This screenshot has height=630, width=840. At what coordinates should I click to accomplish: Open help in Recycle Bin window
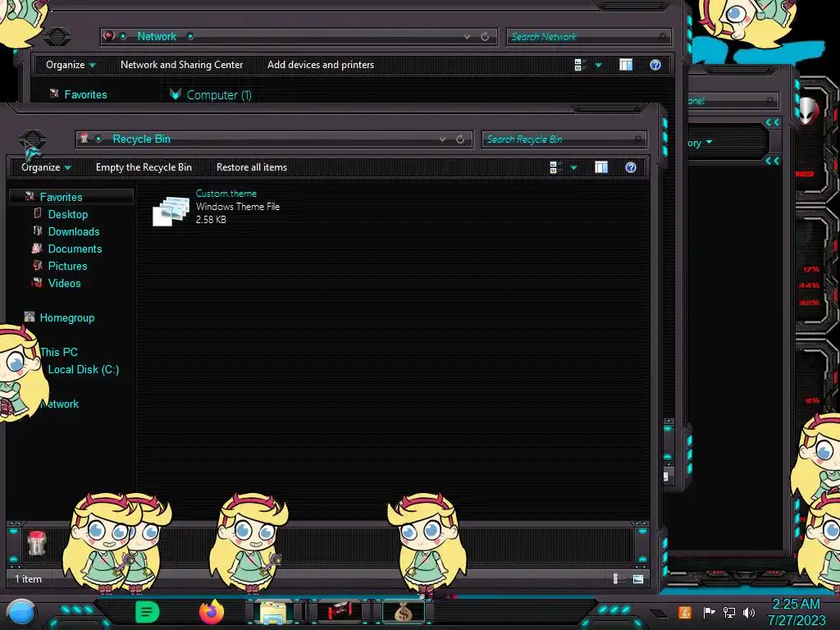(631, 167)
